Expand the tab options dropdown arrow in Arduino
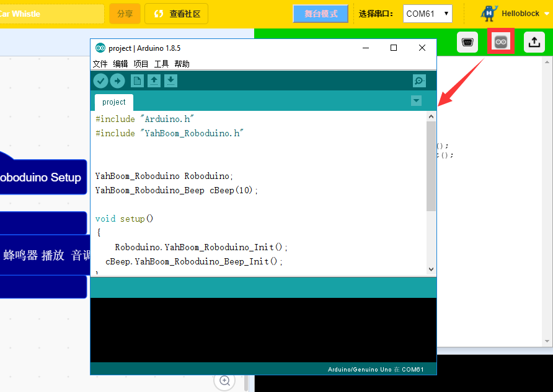 point(416,101)
